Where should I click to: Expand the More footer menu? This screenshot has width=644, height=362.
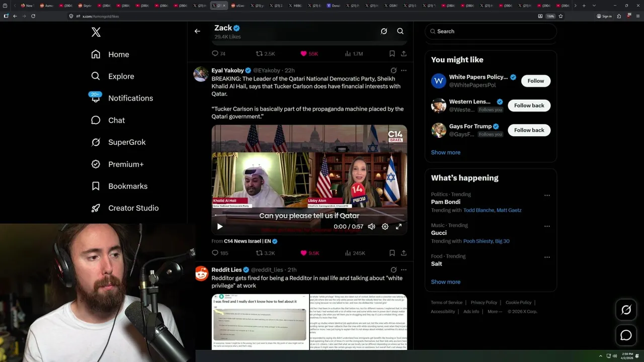(495, 312)
